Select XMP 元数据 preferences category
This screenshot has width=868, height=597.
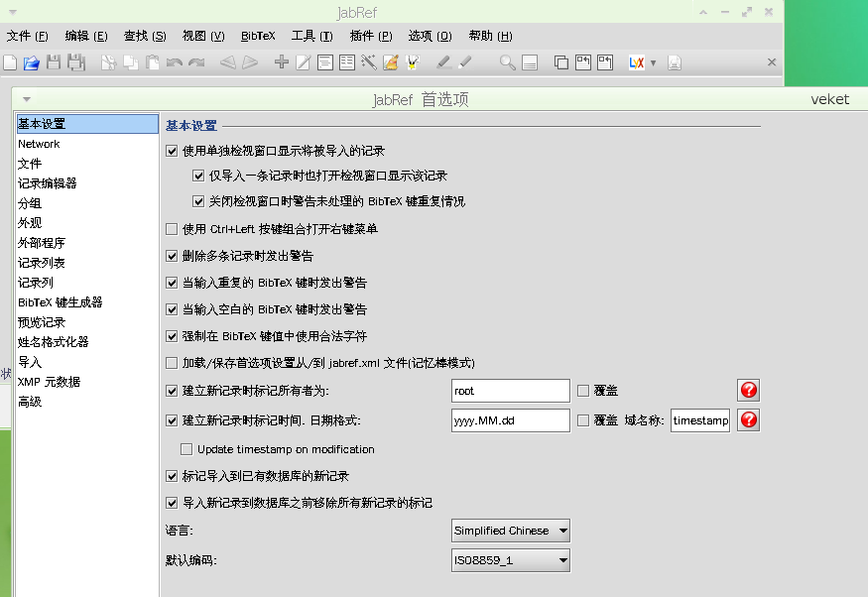coord(87,382)
